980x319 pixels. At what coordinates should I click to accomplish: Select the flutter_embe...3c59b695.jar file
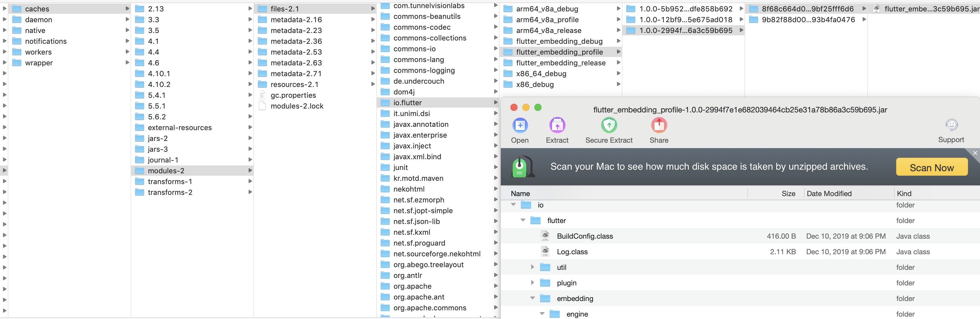point(925,8)
